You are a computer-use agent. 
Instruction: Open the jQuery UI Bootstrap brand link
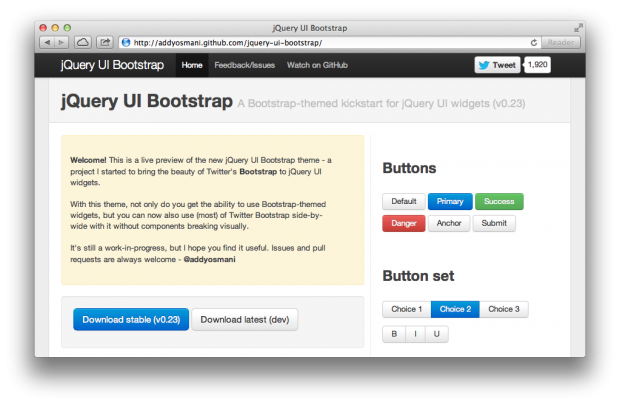[x=112, y=65]
